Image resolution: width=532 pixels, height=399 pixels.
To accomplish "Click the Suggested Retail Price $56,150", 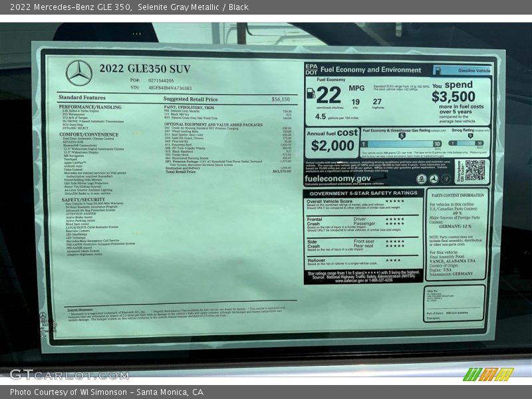I will pyautogui.click(x=281, y=99).
